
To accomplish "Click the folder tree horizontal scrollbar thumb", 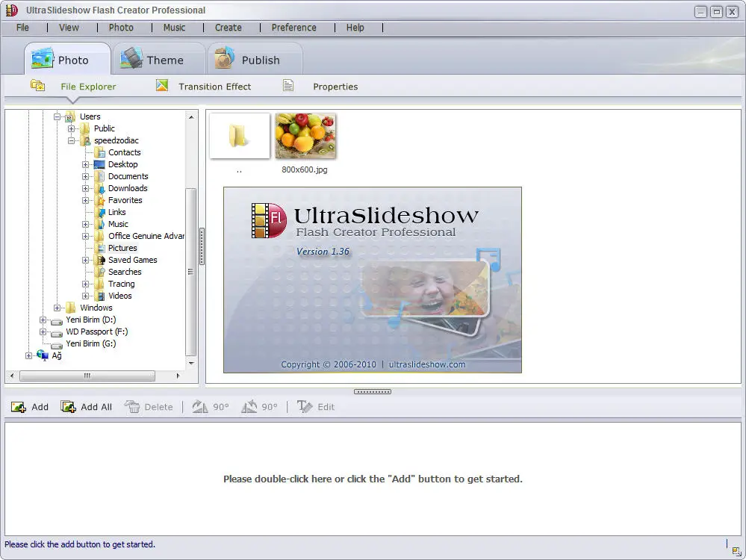I will (x=87, y=376).
